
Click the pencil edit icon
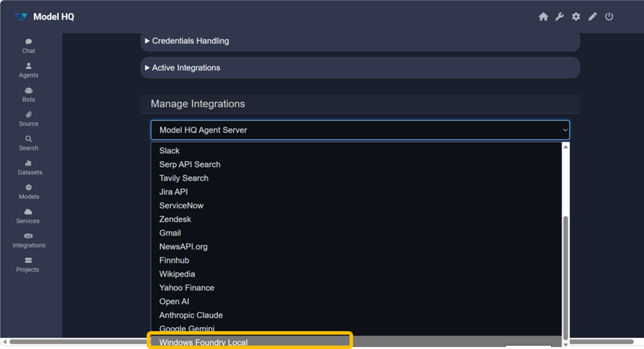click(x=592, y=17)
